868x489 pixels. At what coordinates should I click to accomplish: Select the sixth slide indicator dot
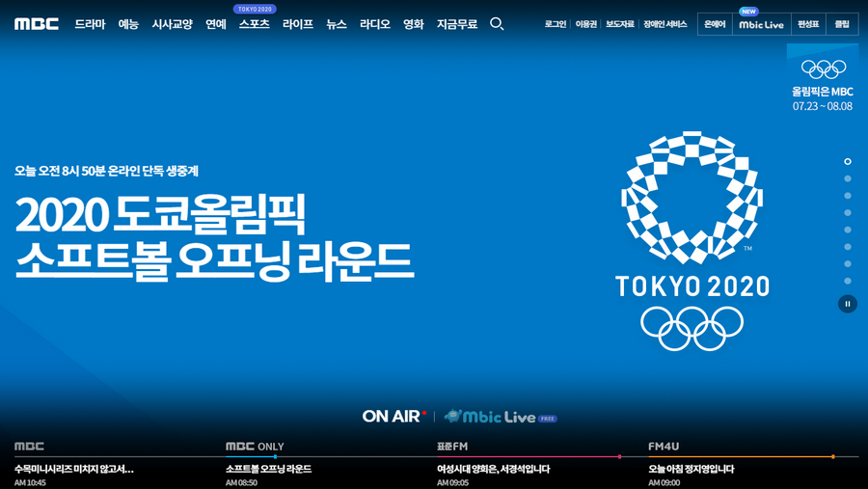[848, 247]
